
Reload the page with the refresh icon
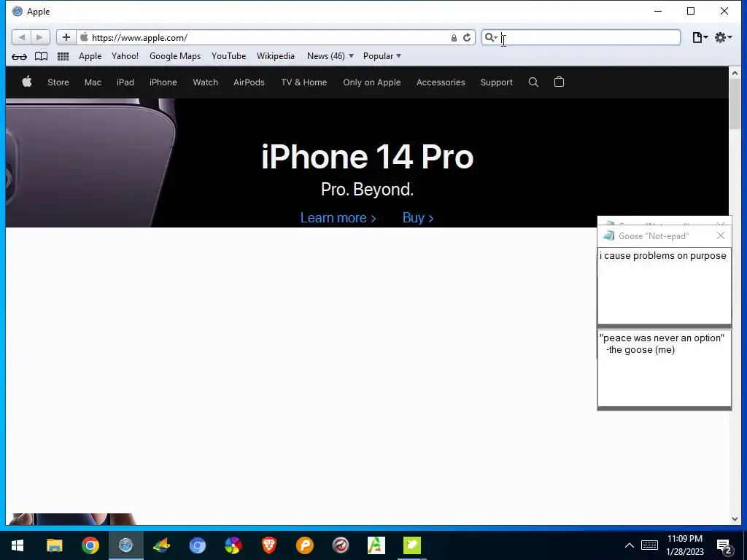(x=467, y=38)
